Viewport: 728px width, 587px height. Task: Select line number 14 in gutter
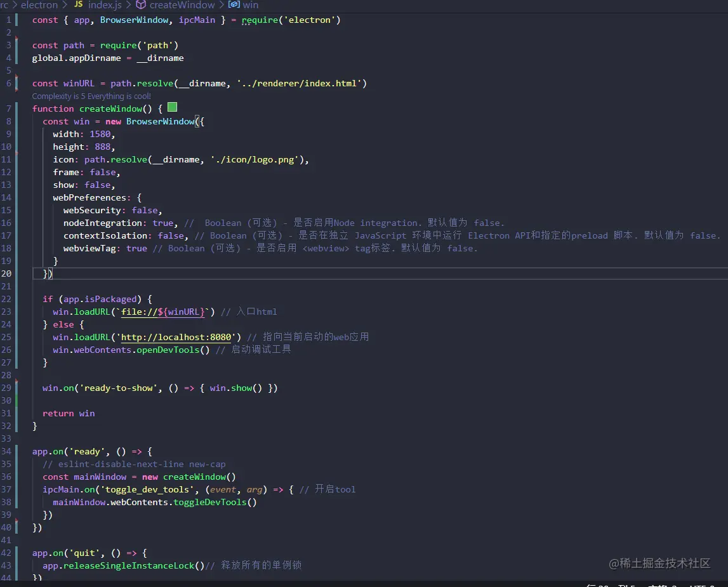6,198
